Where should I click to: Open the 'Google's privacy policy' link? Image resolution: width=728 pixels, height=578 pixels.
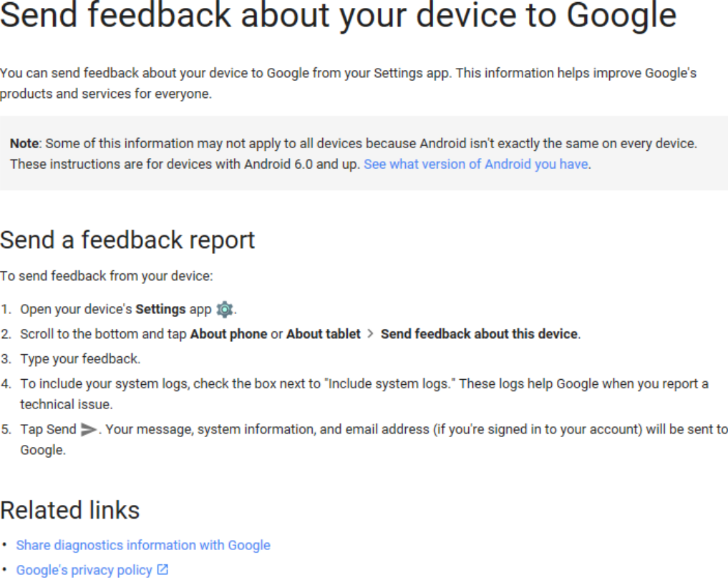coord(84,570)
